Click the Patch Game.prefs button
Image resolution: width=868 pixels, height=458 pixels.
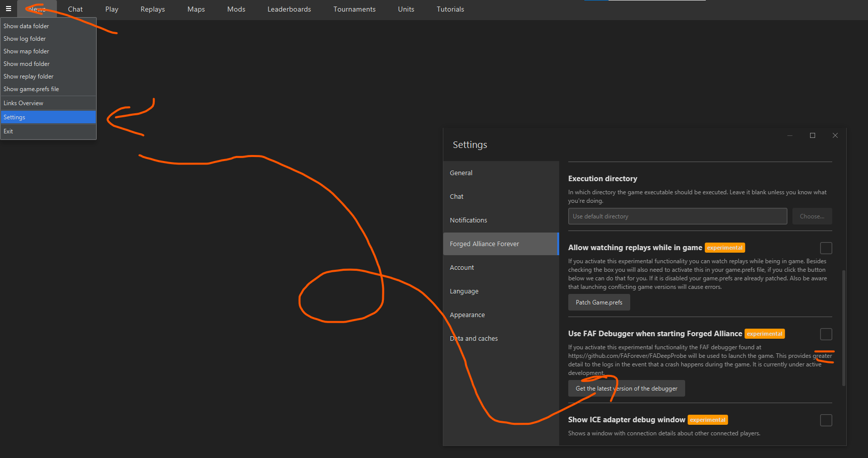coord(599,302)
